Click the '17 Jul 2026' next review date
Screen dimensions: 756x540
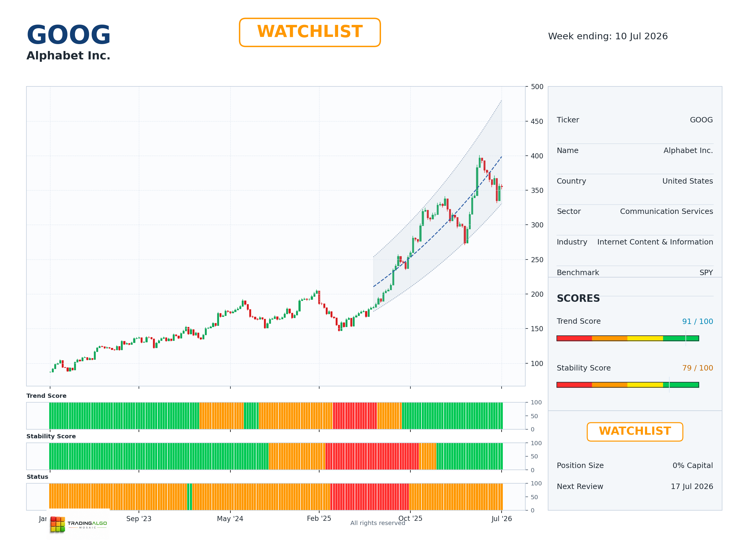tap(692, 487)
